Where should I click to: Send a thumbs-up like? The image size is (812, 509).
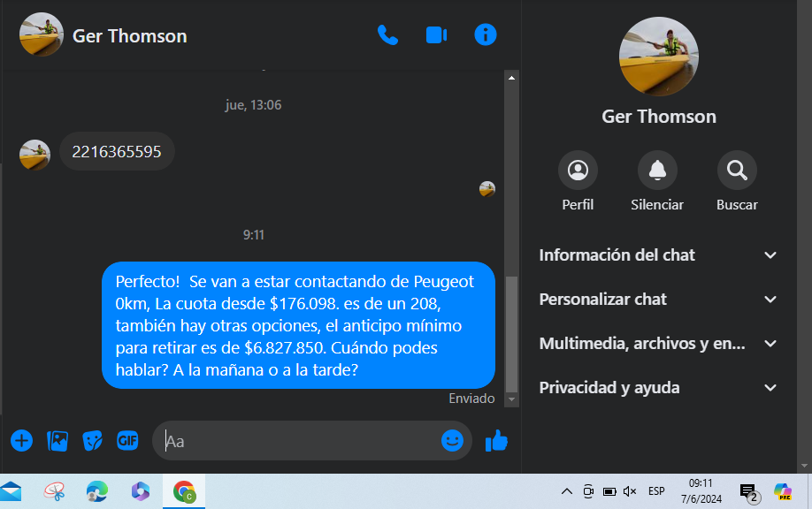coord(496,441)
